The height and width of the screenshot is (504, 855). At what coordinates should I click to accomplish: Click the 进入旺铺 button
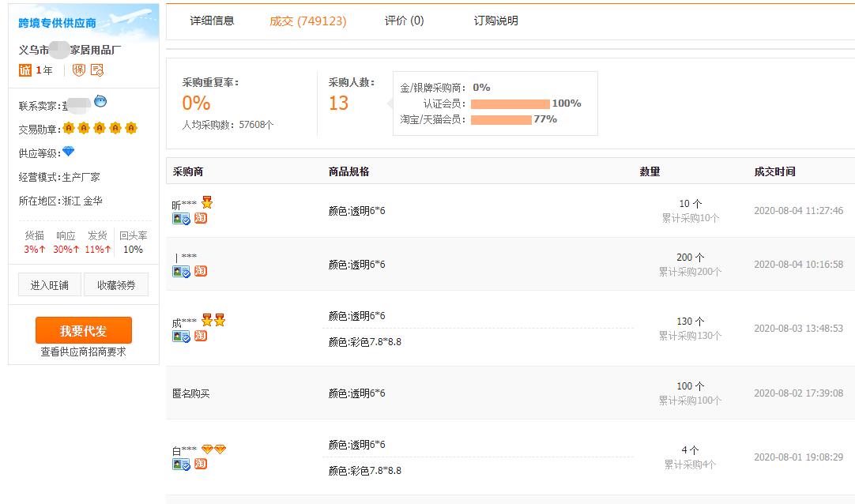(49, 284)
